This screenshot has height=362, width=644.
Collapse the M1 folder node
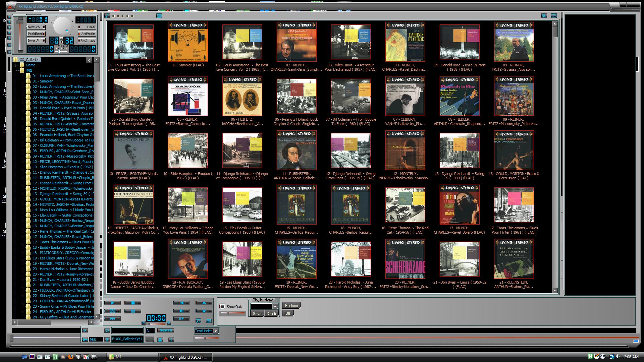16,70
